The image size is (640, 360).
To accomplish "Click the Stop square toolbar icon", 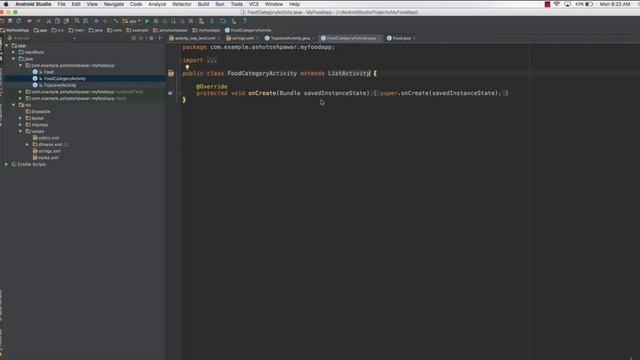I will (191, 21).
